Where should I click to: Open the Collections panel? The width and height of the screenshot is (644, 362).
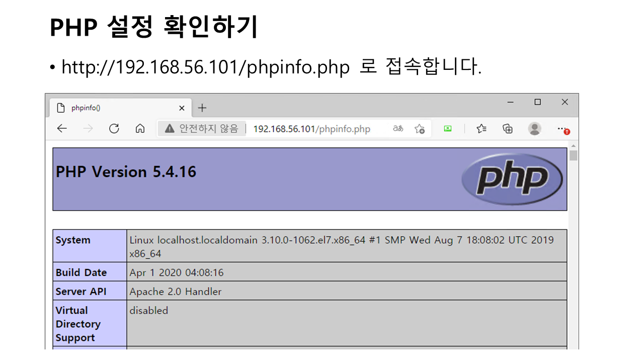click(x=508, y=129)
